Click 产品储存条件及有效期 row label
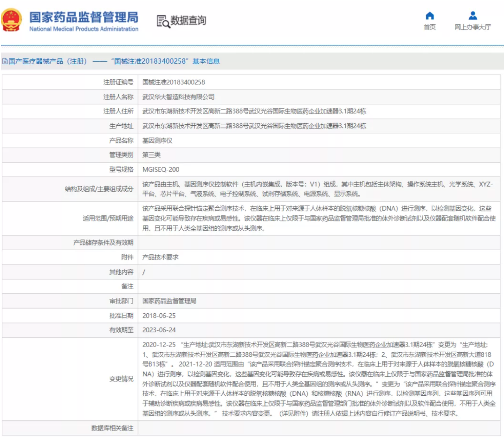Screen dimensions: 504x438 click(103, 243)
